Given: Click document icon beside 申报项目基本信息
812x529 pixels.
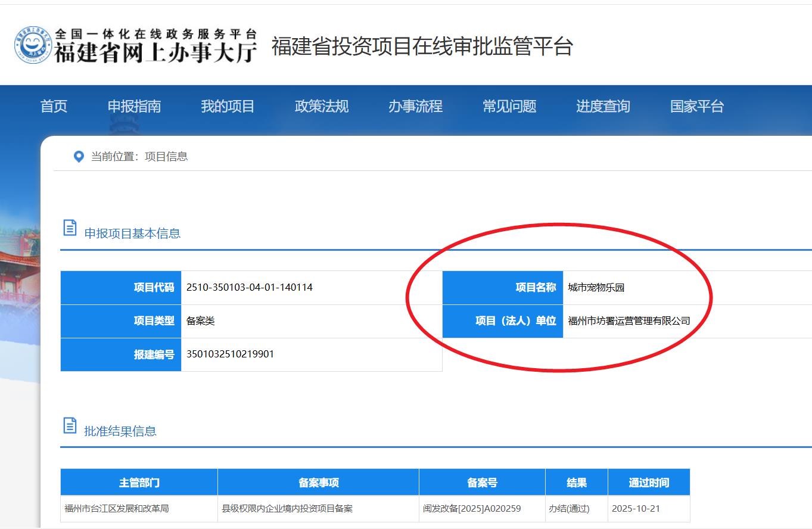Looking at the screenshot, I should pos(70,228).
